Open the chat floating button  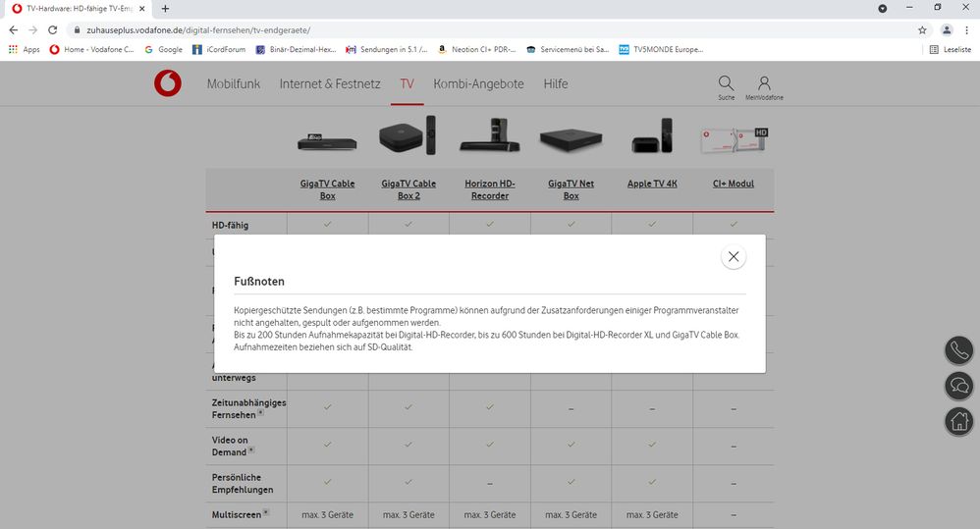(958, 386)
